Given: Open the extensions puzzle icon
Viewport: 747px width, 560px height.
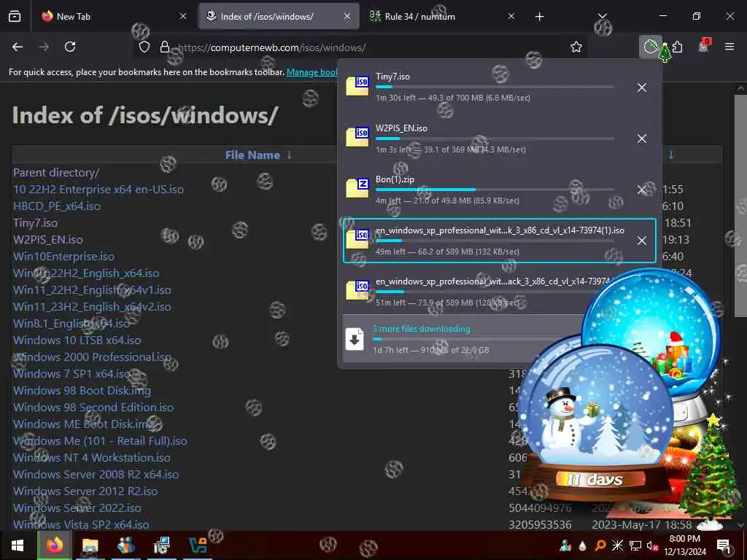Looking at the screenshot, I should click(677, 47).
